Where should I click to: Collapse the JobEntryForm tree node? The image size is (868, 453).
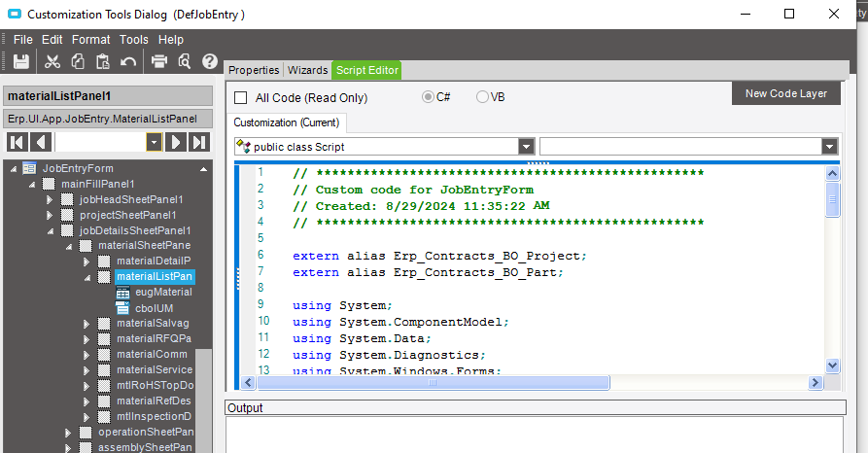coord(14,169)
